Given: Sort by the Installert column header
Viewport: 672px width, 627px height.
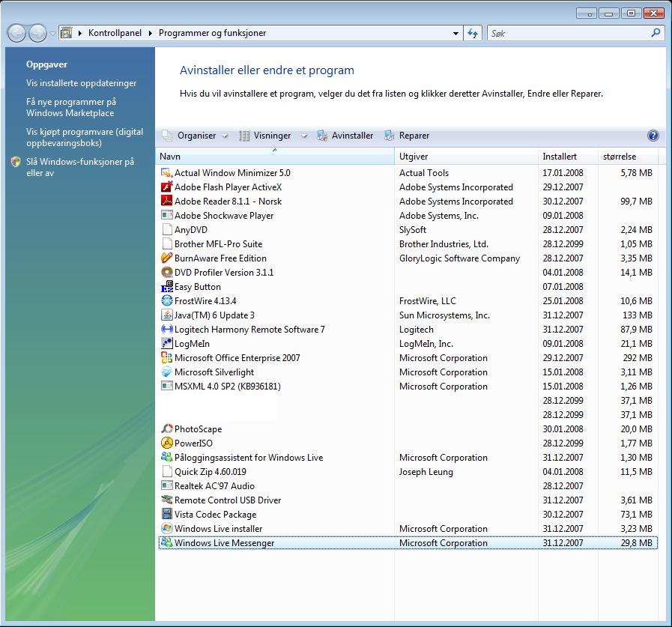Looking at the screenshot, I should [x=568, y=157].
